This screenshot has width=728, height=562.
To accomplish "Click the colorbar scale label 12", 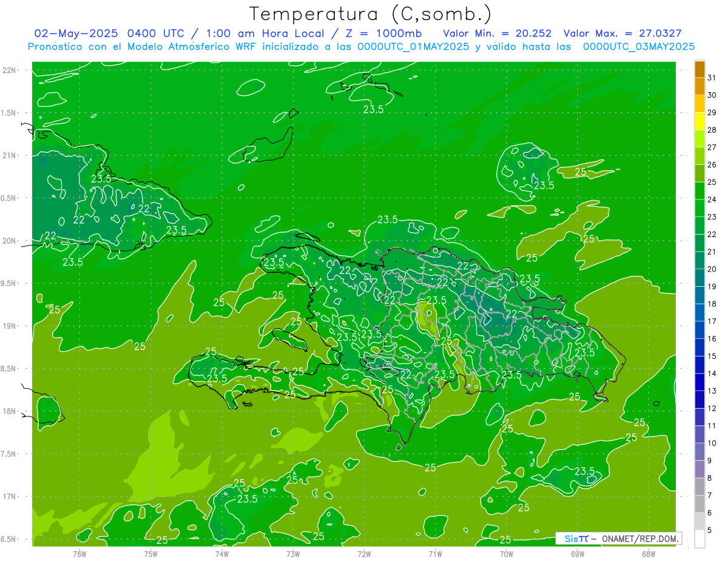I will pyautogui.click(x=712, y=409).
